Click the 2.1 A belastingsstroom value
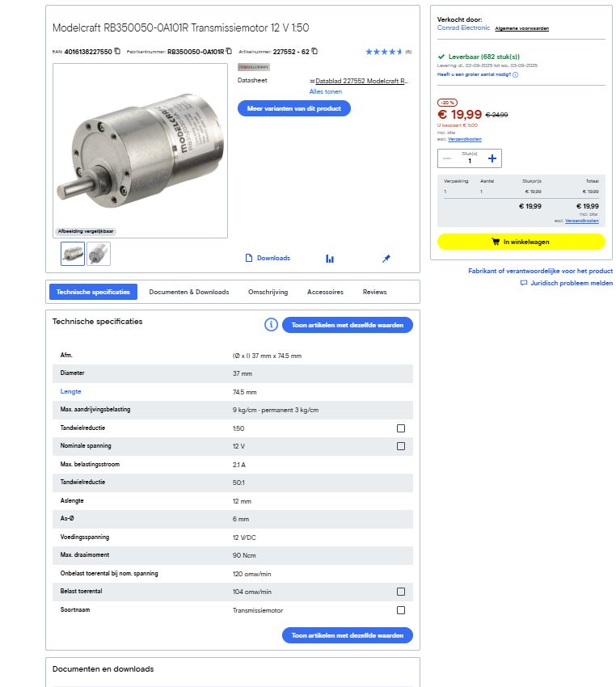Image resolution: width=616 pixels, height=687 pixels. pos(239,465)
